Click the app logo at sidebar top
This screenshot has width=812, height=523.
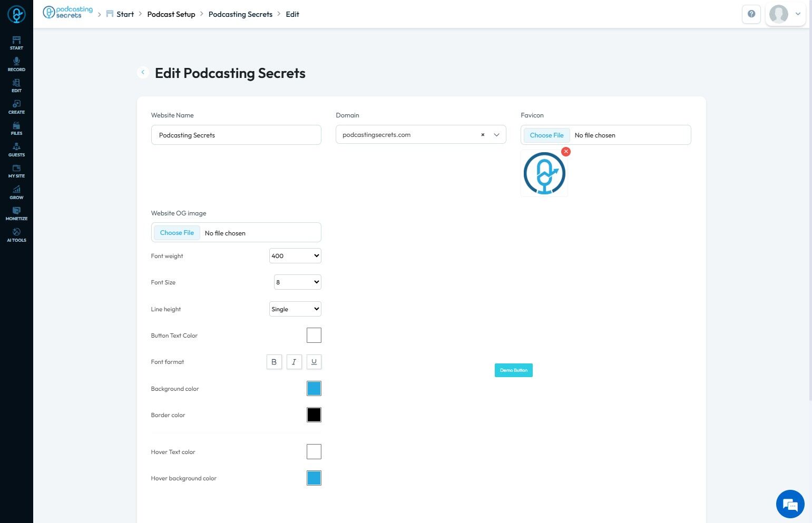point(16,14)
